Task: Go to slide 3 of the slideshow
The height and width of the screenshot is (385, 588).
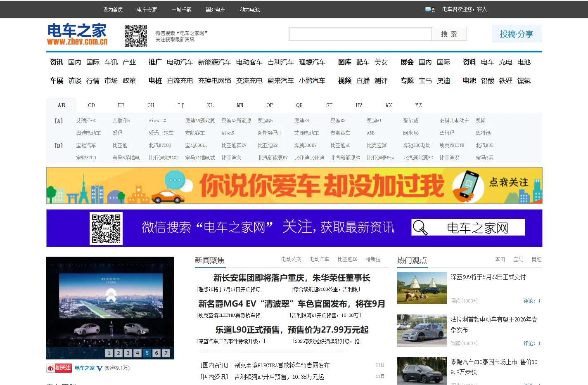Action: pyautogui.click(x=128, y=353)
